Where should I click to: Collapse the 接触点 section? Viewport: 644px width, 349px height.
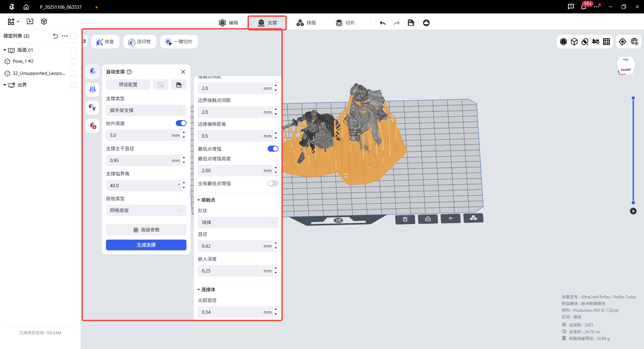[199, 200]
